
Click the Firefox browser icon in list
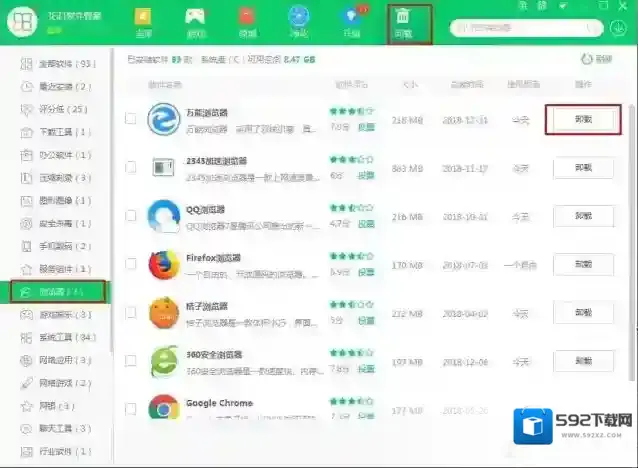(162, 265)
